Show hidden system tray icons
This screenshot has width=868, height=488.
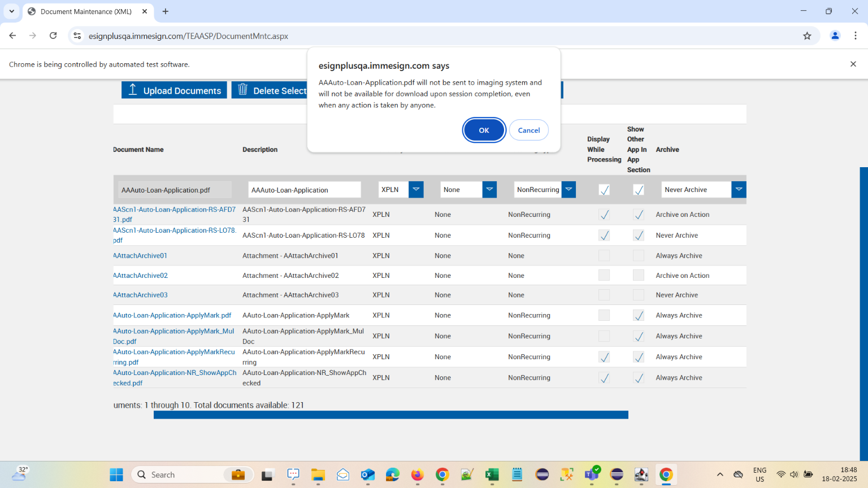[x=720, y=475]
